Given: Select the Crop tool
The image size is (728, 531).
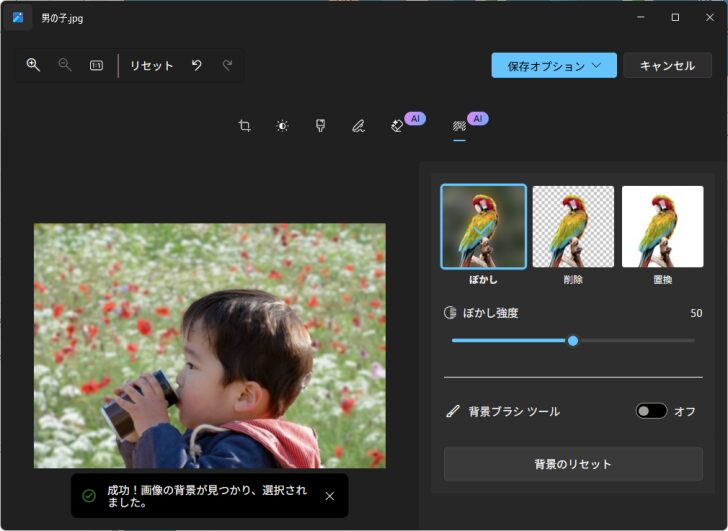Looking at the screenshot, I should 244,126.
